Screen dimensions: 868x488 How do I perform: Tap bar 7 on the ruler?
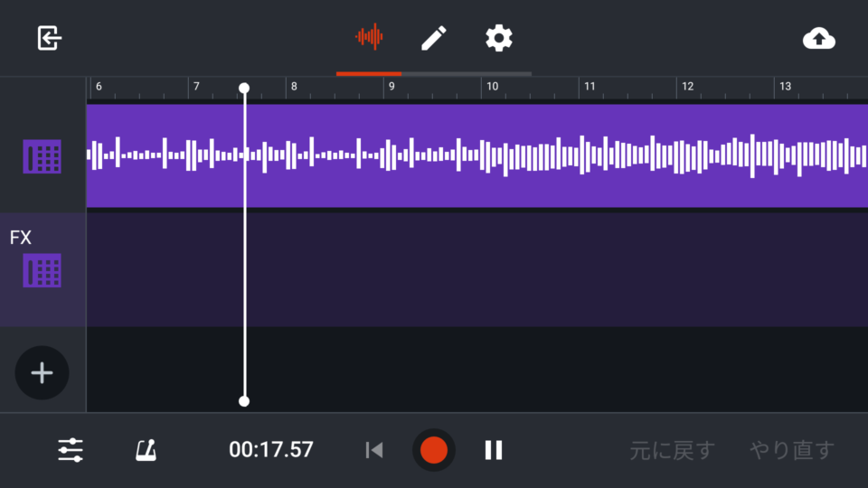[x=196, y=87]
